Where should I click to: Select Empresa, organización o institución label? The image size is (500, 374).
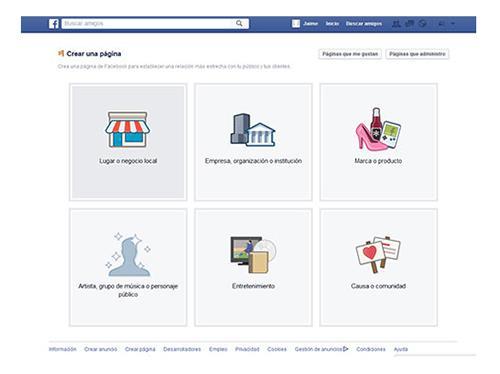point(253,161)
